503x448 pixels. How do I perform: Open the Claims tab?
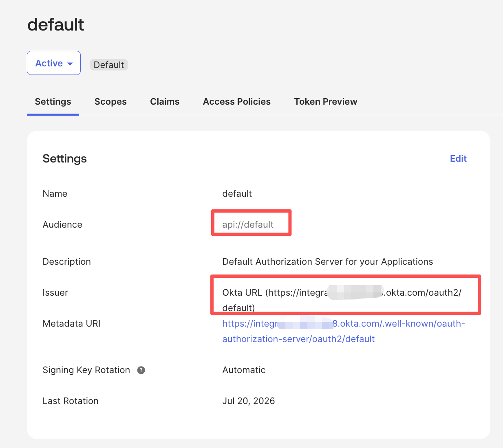[165, 102]
